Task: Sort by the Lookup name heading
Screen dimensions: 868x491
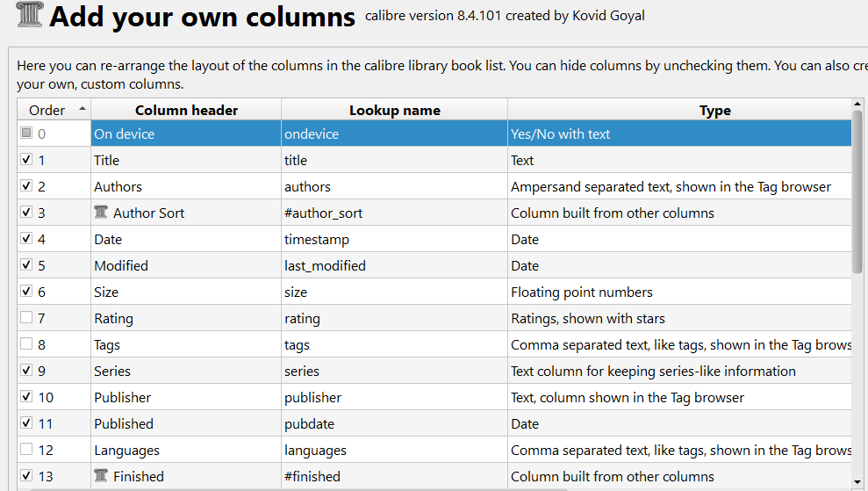Action: click(x=394, y=110)
